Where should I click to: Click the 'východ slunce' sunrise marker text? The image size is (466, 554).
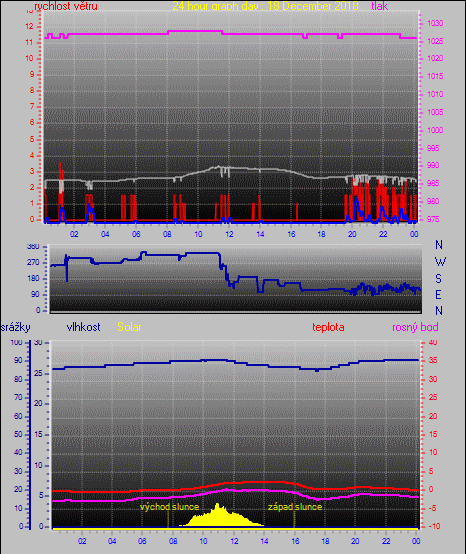[169, 507]
